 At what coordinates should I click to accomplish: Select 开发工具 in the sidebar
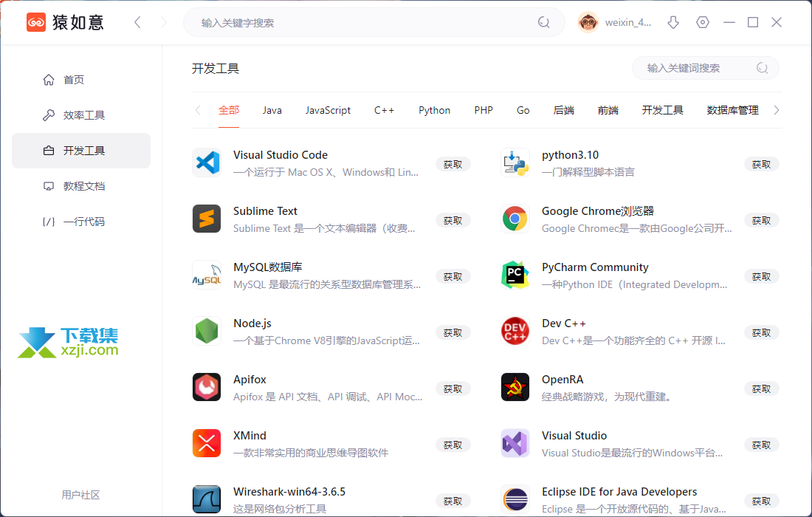pyautogui.click(x=81, y=151)
